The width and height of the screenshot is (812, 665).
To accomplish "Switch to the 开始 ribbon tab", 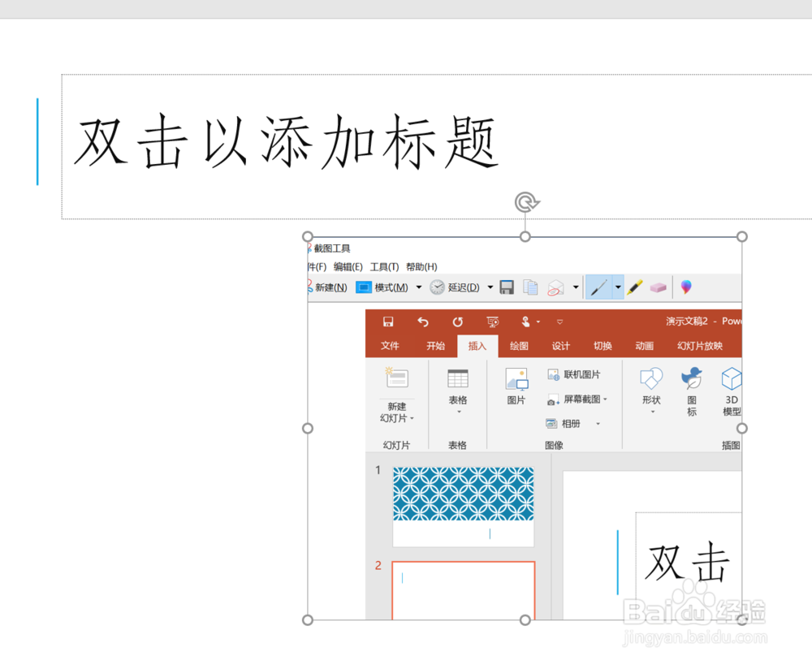I will [435, 346].
